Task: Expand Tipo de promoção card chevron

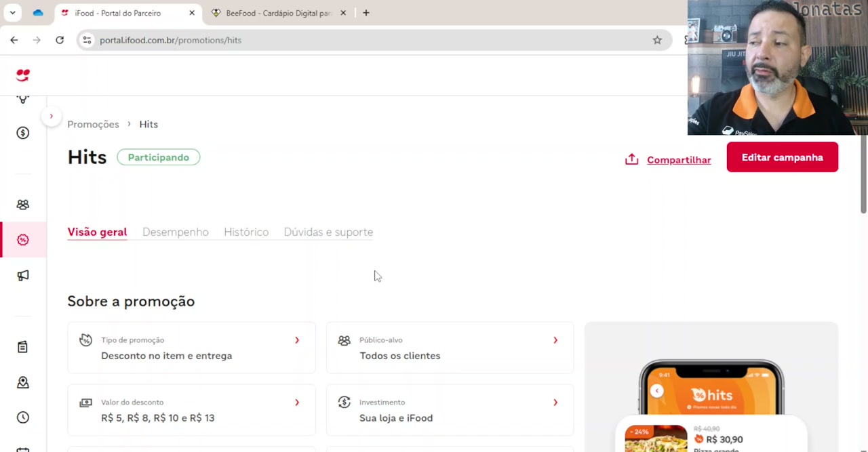Action: pyautogui.click(x=296, y=340)
